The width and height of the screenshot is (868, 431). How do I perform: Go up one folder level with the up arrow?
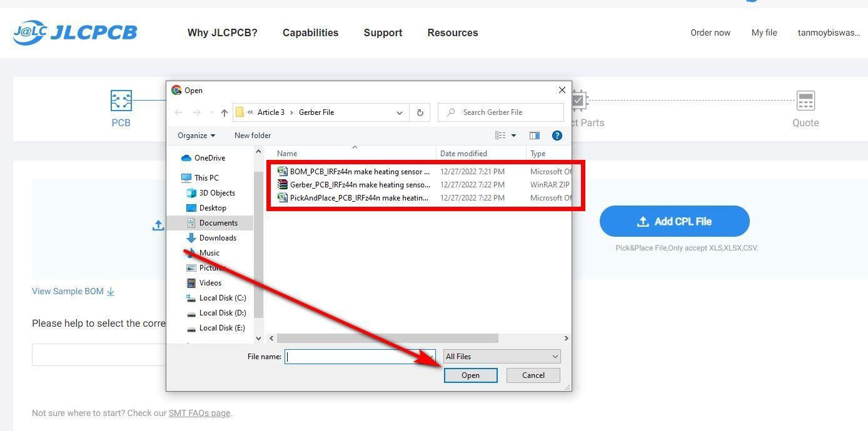[224, 112]
